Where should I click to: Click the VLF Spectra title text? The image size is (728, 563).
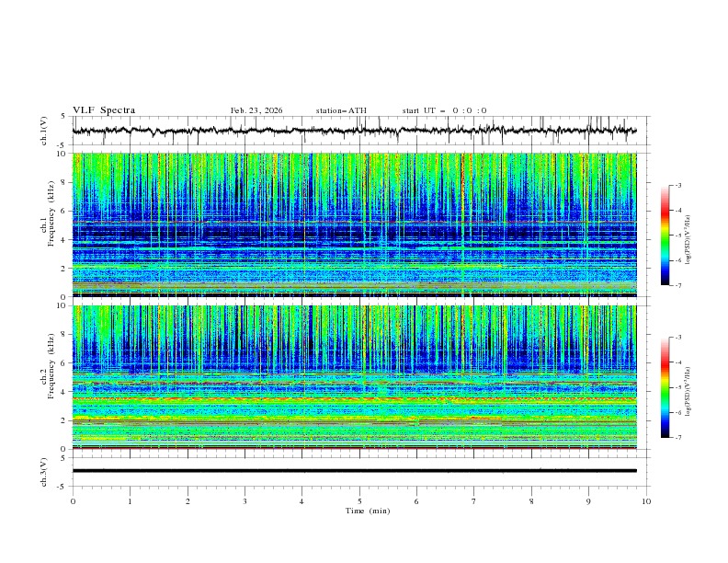pyautogui.click(x=104, y=110)
